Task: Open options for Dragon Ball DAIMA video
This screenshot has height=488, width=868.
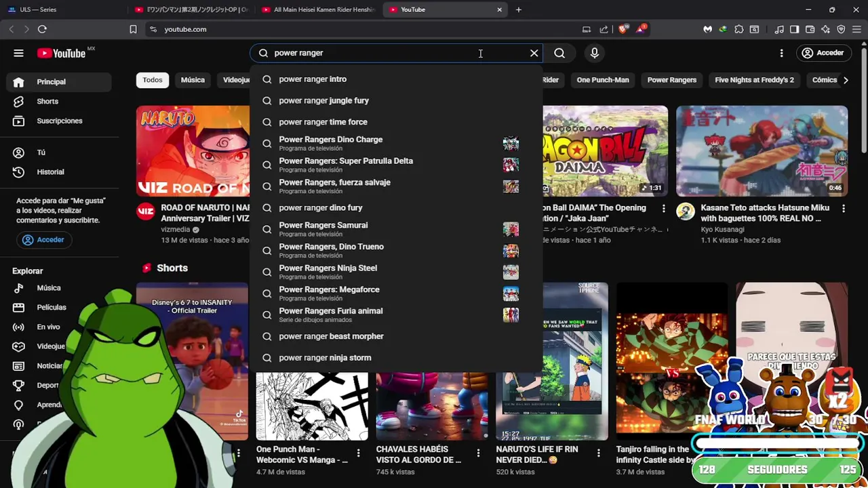Action: coord(664,209)
